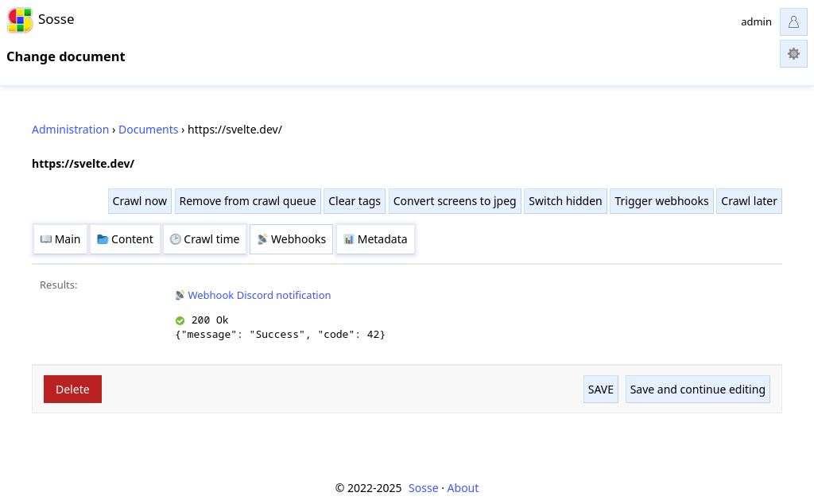The image size is (814, 504).
Task: Click the Results: label
Action: [59, 285]
